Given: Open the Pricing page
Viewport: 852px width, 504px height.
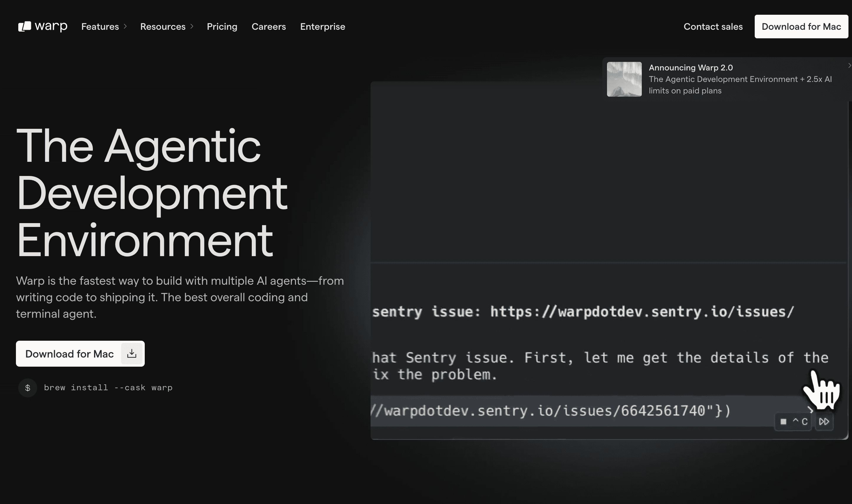Looking at the screenshot, I should (222, 27).
